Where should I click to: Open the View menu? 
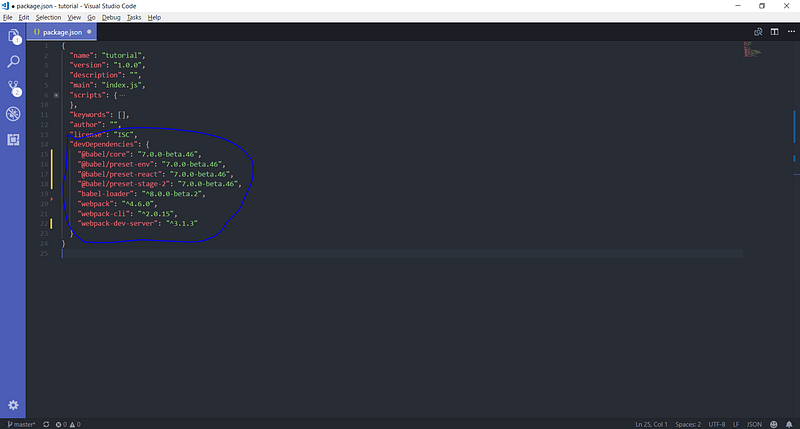click(74, 17)
